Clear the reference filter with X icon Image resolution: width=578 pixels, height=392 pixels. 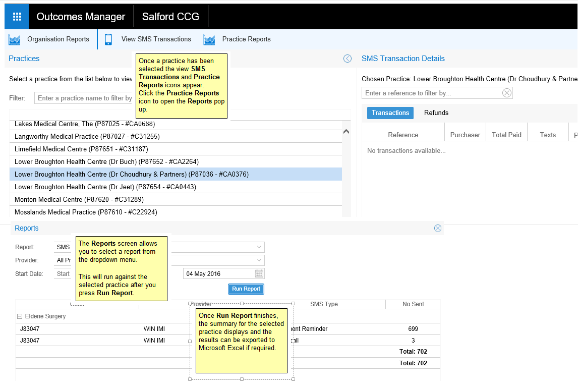[506, 93]
